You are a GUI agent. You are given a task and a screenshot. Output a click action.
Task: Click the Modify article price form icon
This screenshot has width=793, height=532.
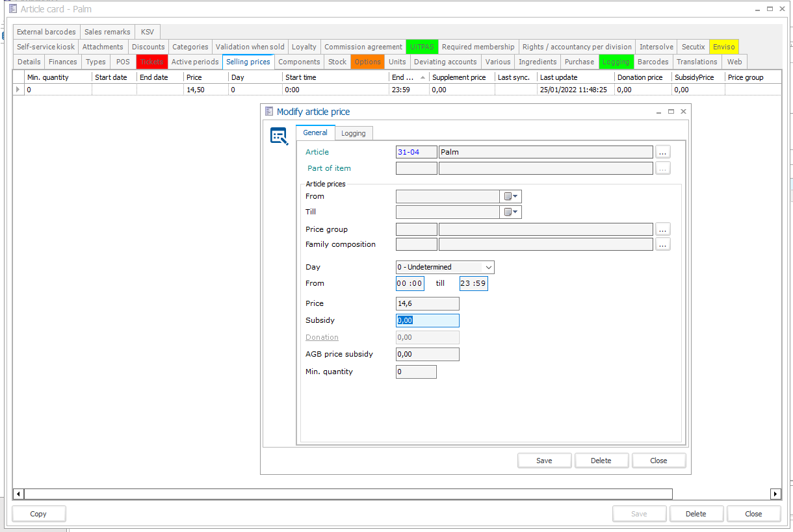tap(279, 136)
